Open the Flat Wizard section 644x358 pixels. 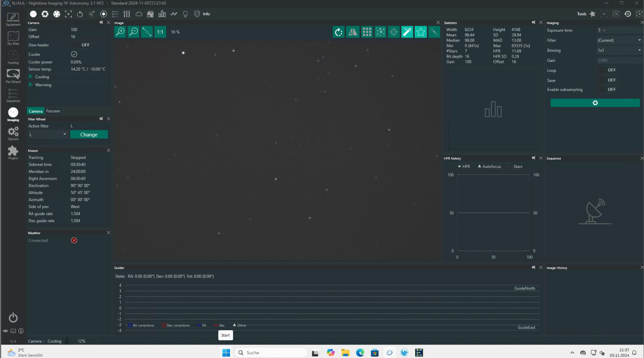coord(13,76)
